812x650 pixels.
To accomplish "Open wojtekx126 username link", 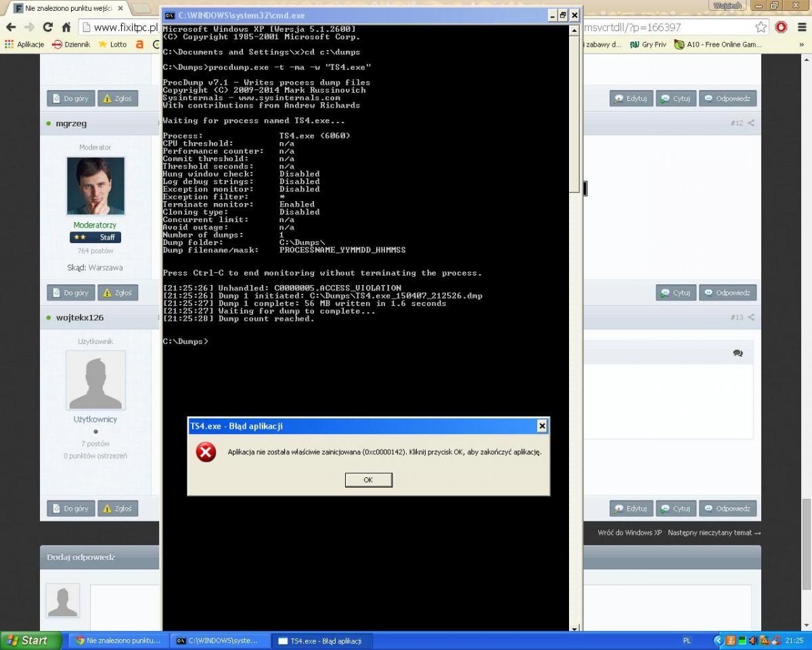I will coord(80,318).
